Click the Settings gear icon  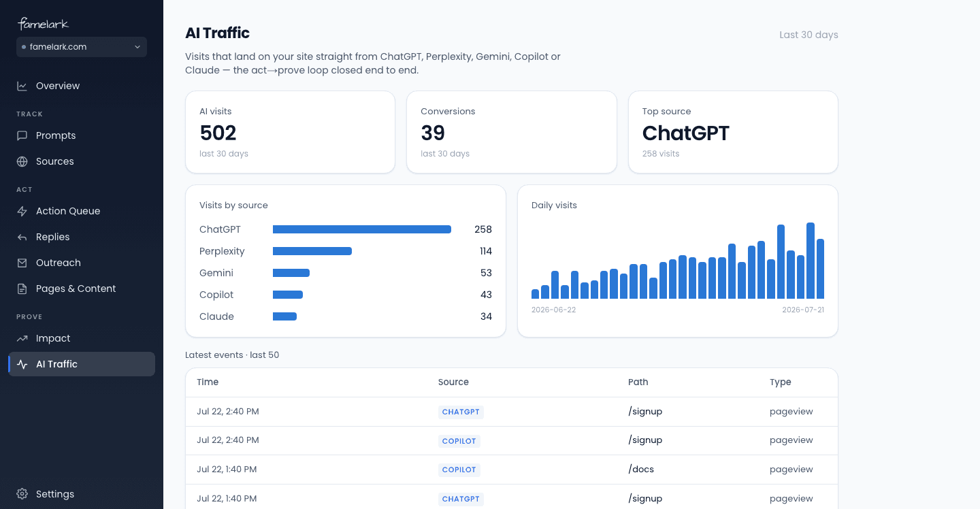click(22, 494)
